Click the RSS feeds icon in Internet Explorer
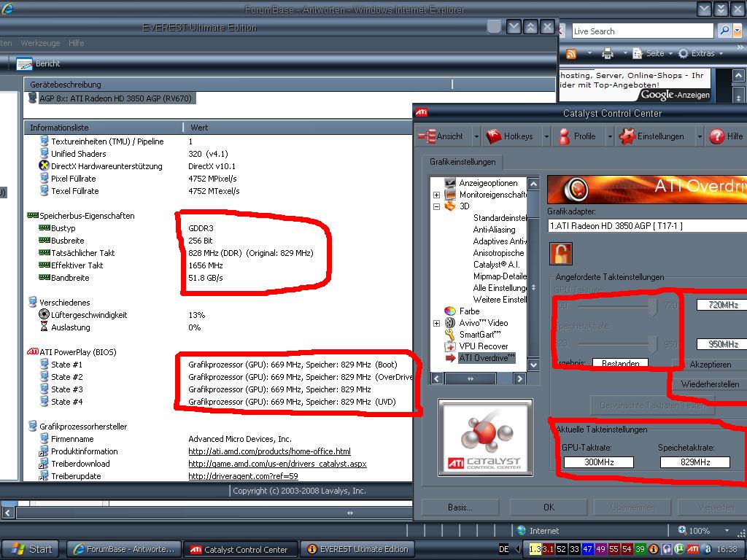 click(570, 53)
